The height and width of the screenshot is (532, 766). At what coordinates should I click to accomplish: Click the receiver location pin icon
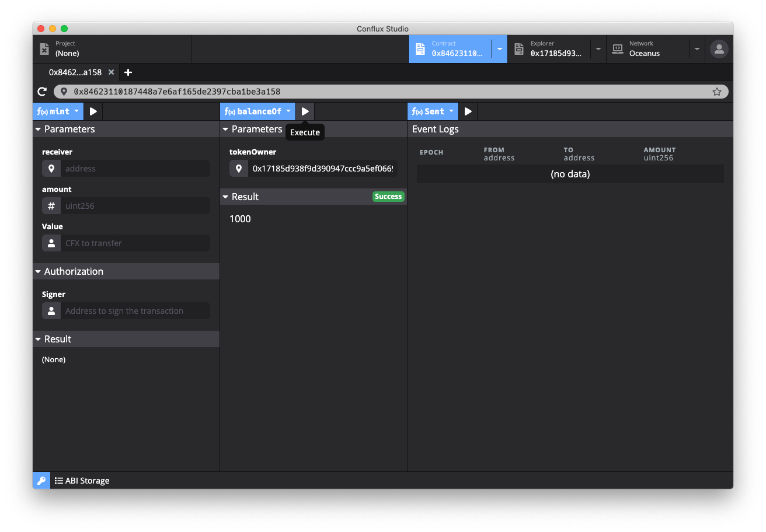[x=51, y=169]
